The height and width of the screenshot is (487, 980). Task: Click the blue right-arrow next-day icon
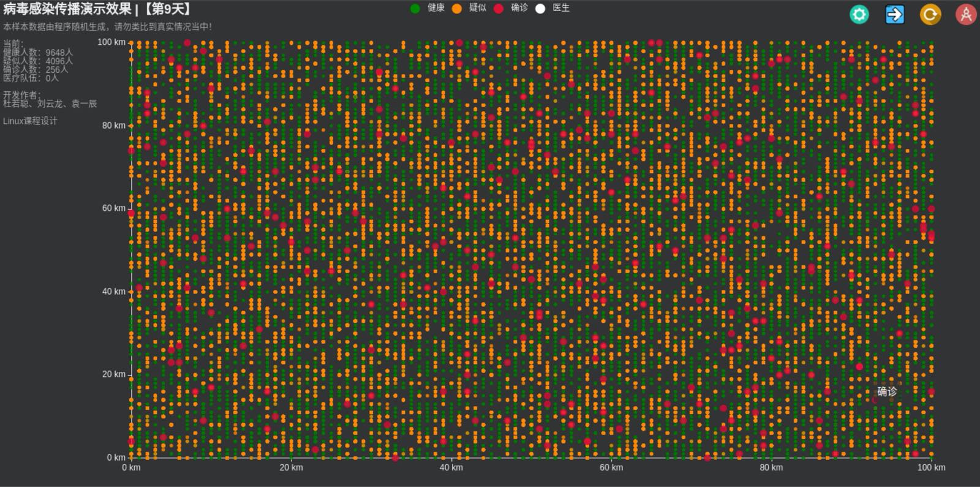point(895,14)
